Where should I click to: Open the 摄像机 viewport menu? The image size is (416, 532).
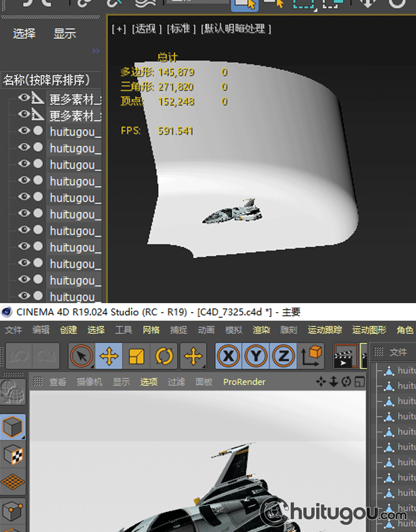(89, 382)
